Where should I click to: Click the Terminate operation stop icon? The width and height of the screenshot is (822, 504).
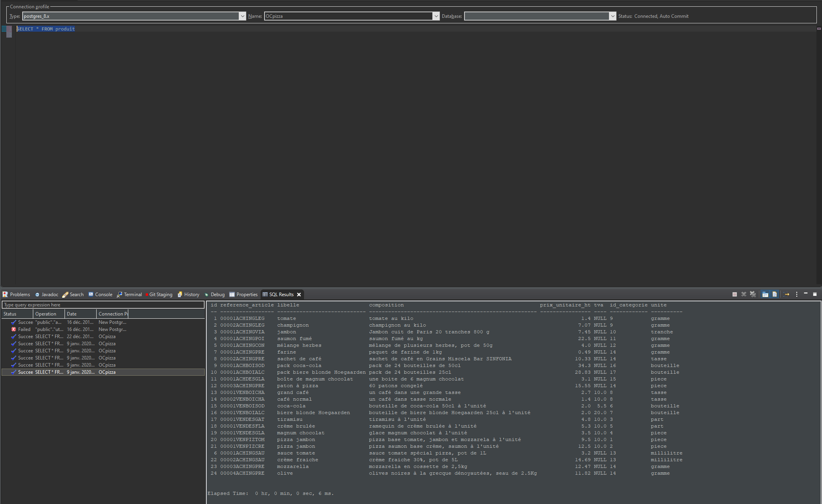[x=734, y=294]
